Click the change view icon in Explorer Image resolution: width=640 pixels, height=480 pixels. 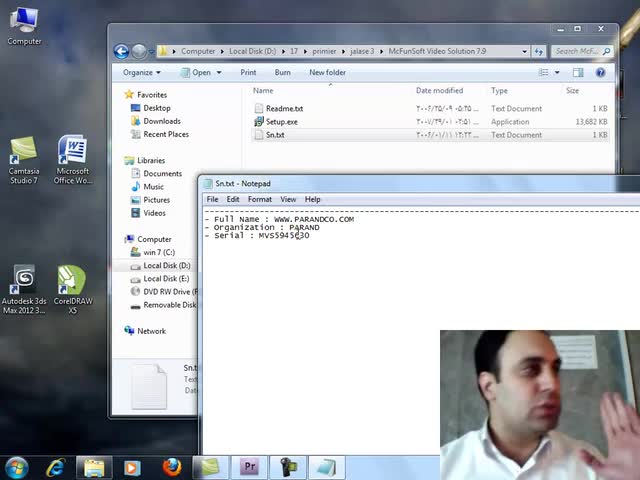click(x=543, y=73)
